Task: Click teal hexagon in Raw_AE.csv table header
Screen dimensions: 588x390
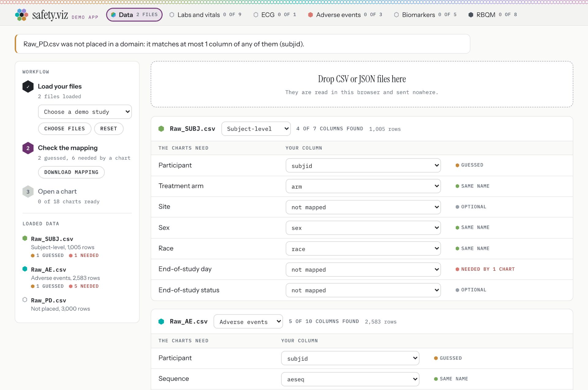Action: pos(161,321)
